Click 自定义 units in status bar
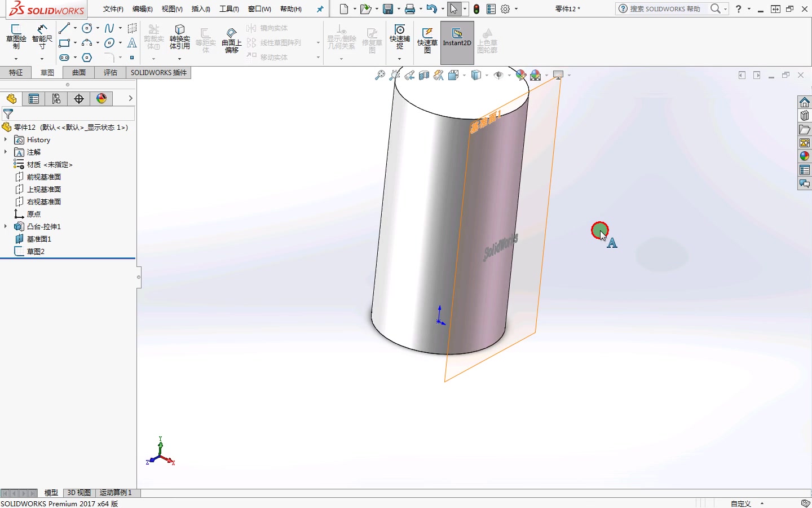The height and width of the screenshot is (508, 812). pos(741,503)
